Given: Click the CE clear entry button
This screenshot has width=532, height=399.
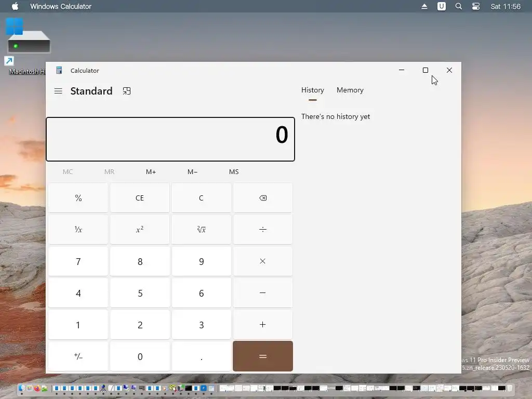Looking at the screenshot, I should tap(140, 198).
